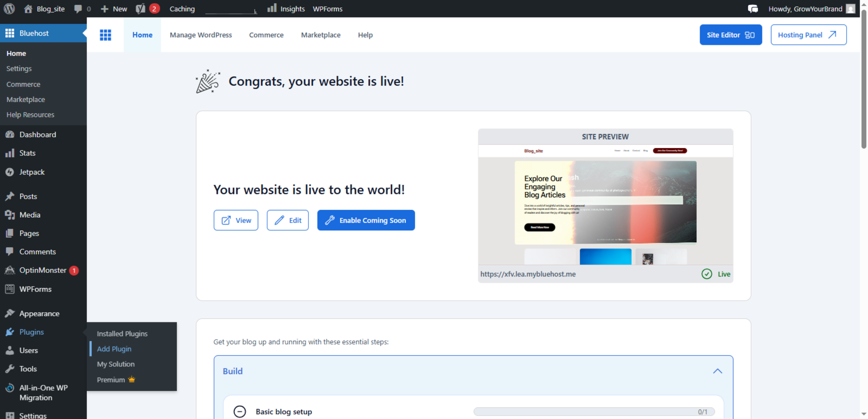Viewport: 868px width, 419px height.
Task: Click the Enable Coming Soon button
Action: point(366,220)
